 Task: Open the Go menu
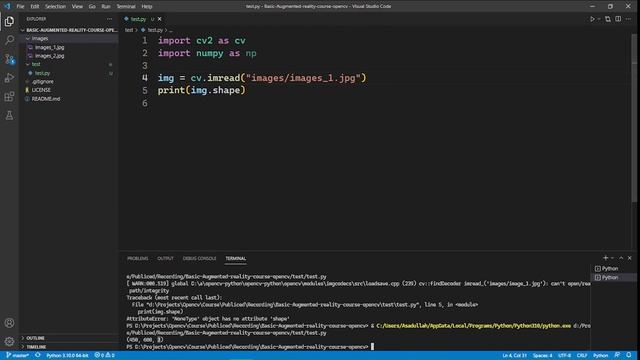[x=92, y=7]
